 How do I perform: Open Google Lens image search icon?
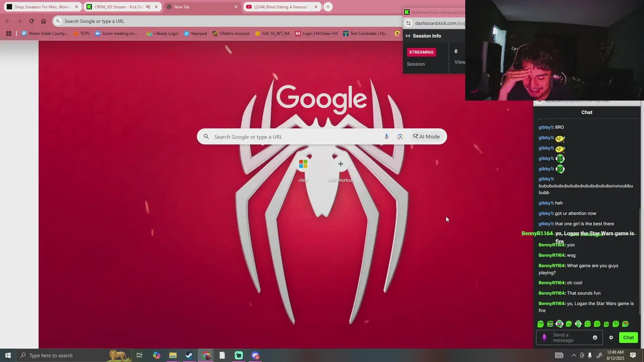[400, 137]
